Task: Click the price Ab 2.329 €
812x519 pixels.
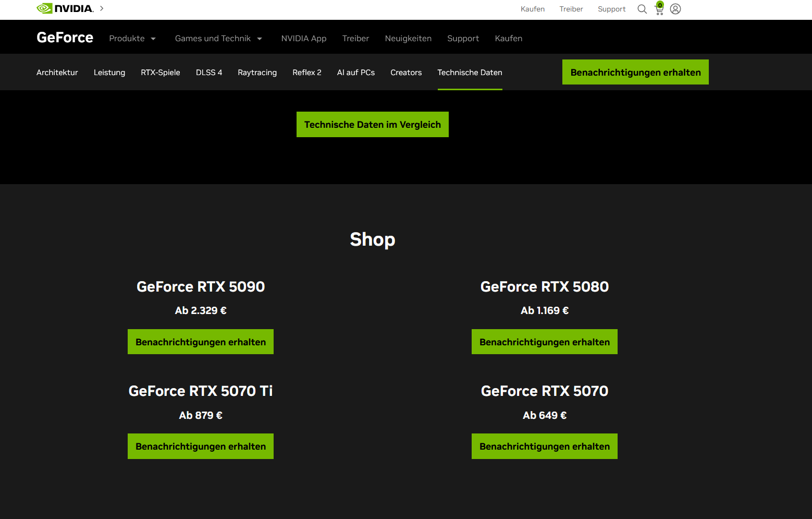Action: click(x=201, y=310)
